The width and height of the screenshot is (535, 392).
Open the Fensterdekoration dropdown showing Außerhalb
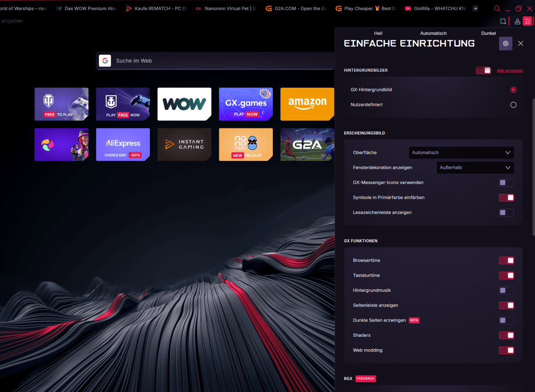tap(475, 167)
